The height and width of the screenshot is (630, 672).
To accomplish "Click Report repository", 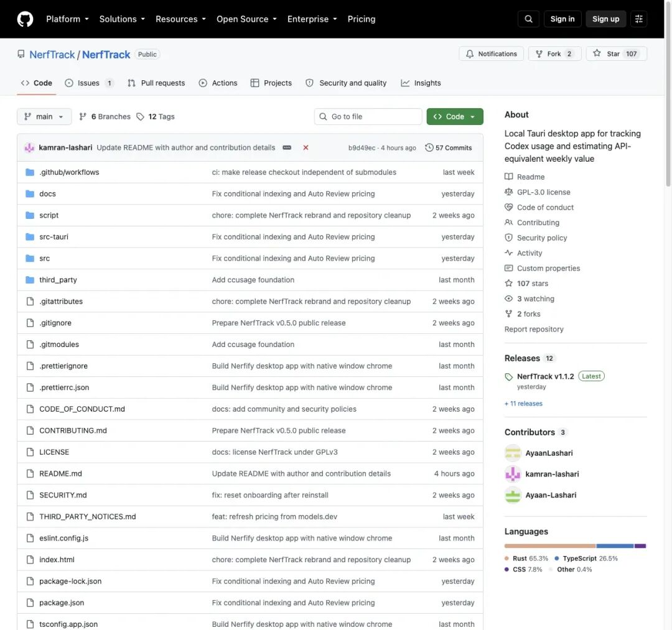I will (x=534, y=330).
